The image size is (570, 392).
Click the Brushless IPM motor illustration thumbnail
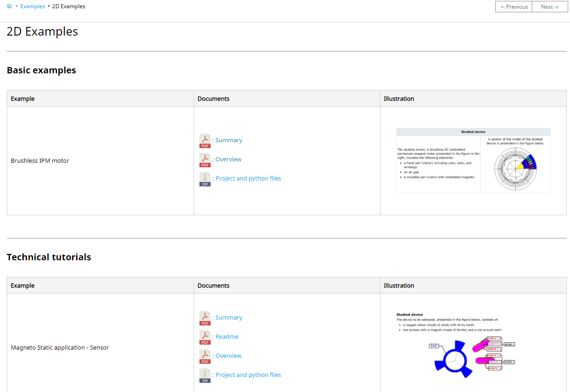click(473, 160)
